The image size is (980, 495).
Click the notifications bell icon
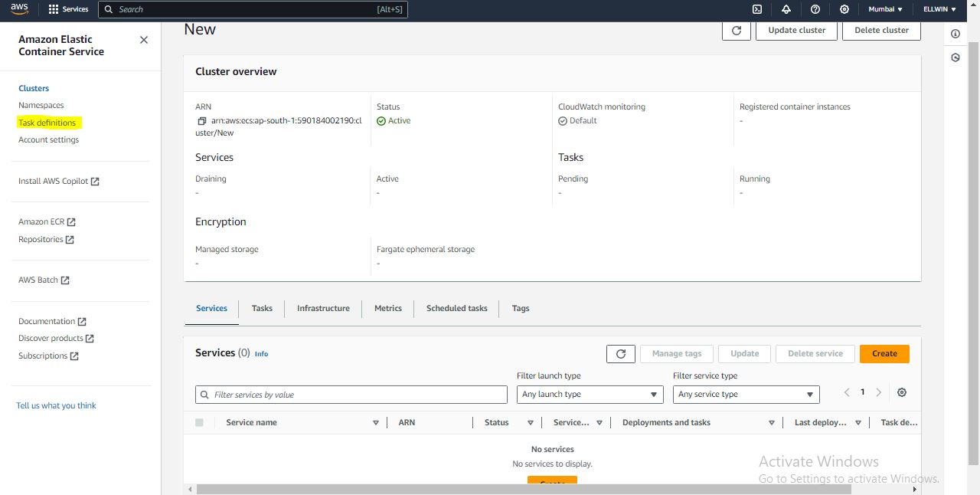click(x=786, y=9)
